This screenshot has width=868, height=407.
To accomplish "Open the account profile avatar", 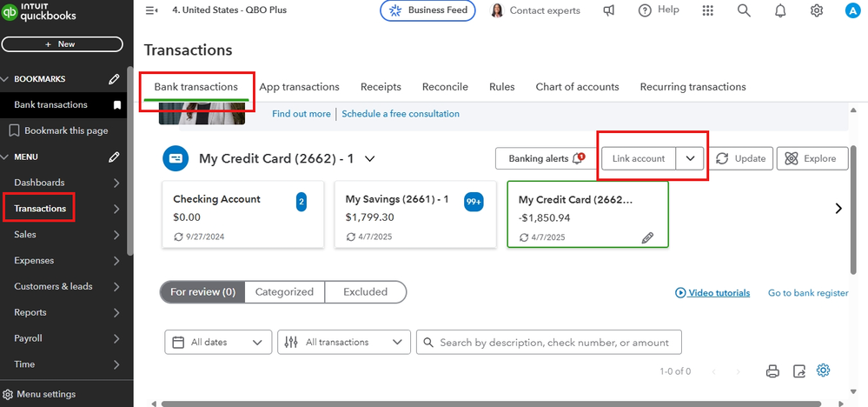I will coord(852,10).
